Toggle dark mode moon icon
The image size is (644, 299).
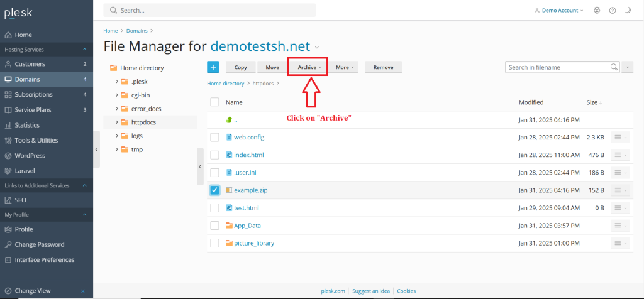pyautogui.click(x=627, y=11)
